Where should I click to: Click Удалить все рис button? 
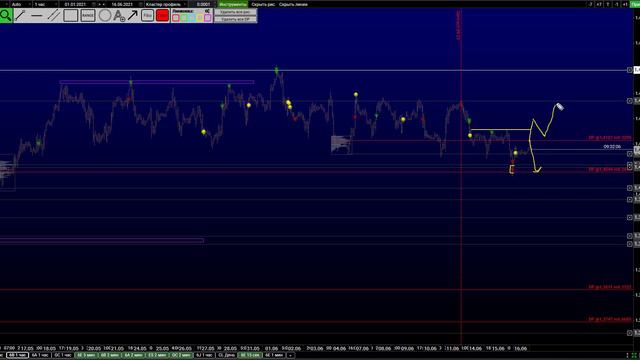(x=236, y=12)
